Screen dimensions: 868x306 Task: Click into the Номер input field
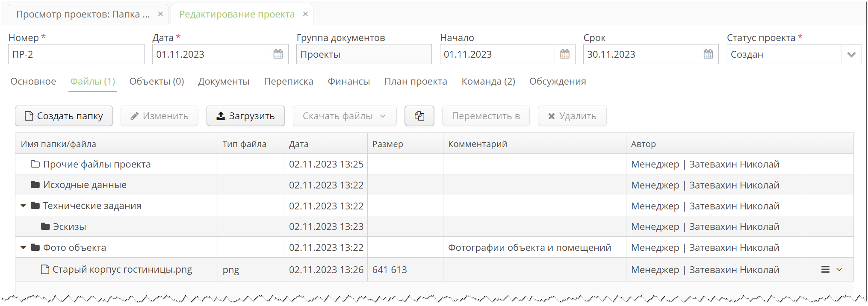76,54
